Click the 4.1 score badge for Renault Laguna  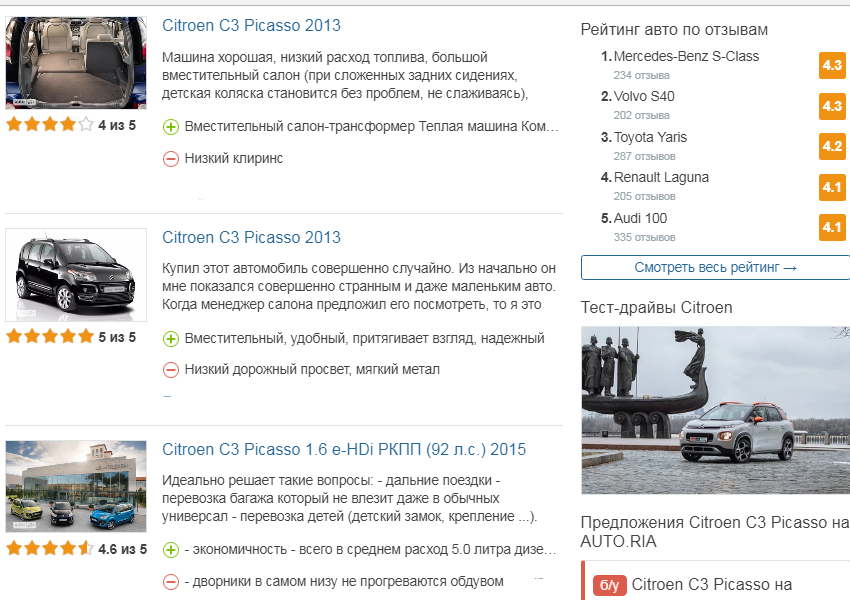832,188
